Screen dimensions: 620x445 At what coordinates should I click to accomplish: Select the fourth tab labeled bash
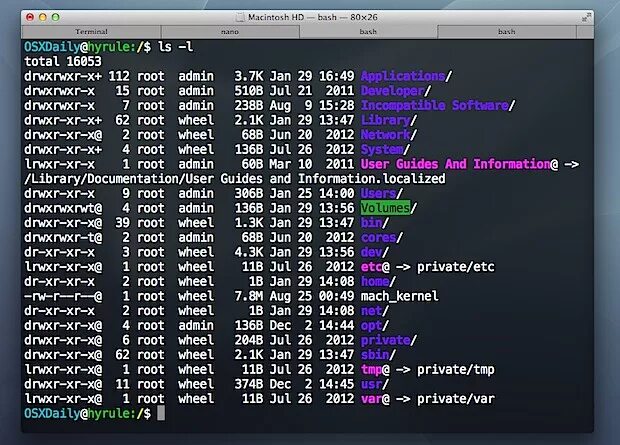coord(507,32)
